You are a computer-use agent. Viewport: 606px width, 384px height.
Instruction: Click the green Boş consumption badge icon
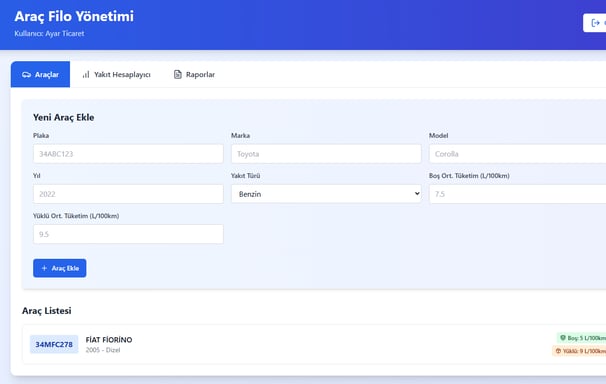563,338
